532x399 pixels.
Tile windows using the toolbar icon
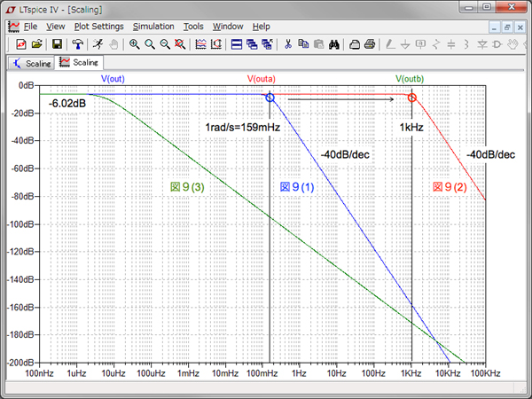[237, 43]
